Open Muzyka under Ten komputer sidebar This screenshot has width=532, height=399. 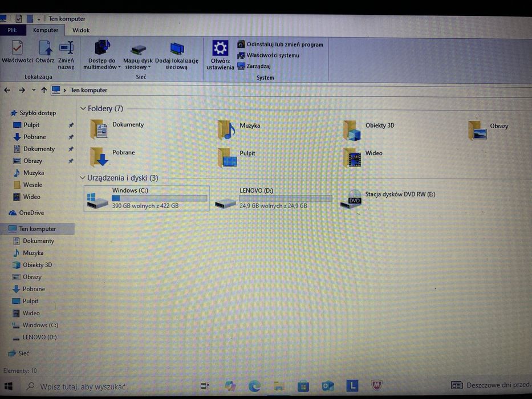(29, 253)
